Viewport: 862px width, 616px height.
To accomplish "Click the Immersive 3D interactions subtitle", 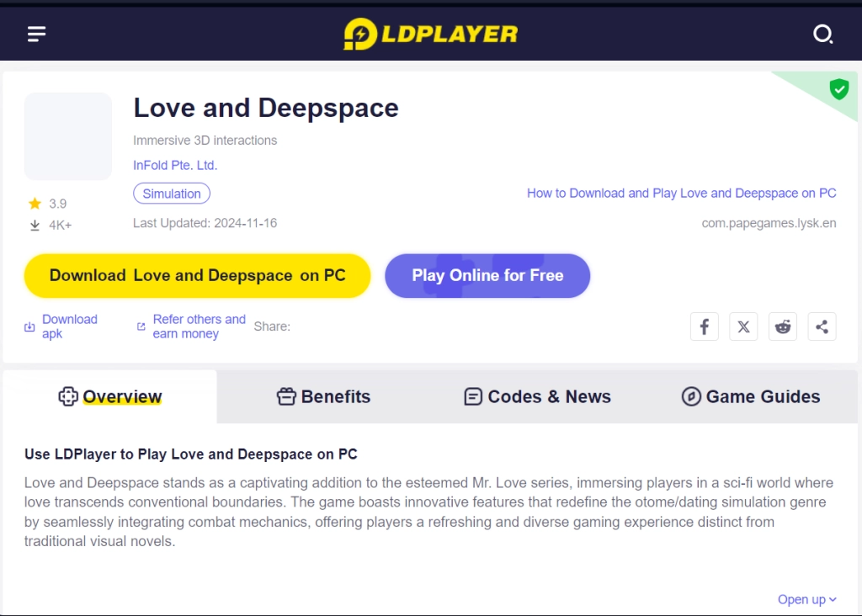I will point(205,141).
